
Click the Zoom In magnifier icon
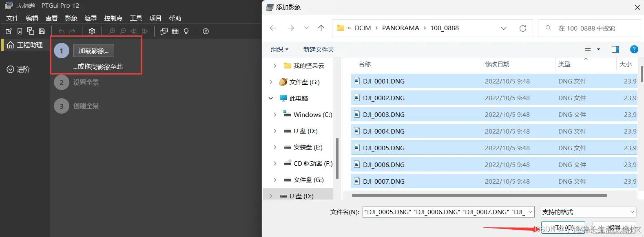112,31
